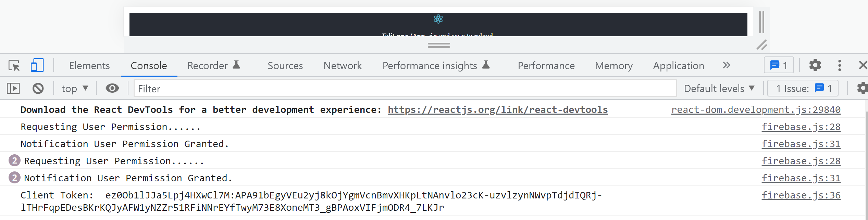This screenshot has width=868, height=220.
Task: Show console sidebar panel icon
Action: [13, 89]
